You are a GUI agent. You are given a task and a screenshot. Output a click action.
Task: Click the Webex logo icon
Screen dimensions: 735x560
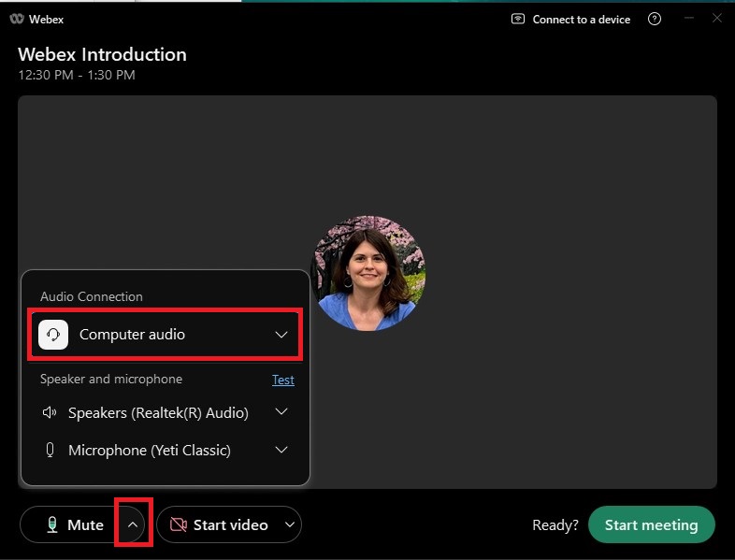17,19
